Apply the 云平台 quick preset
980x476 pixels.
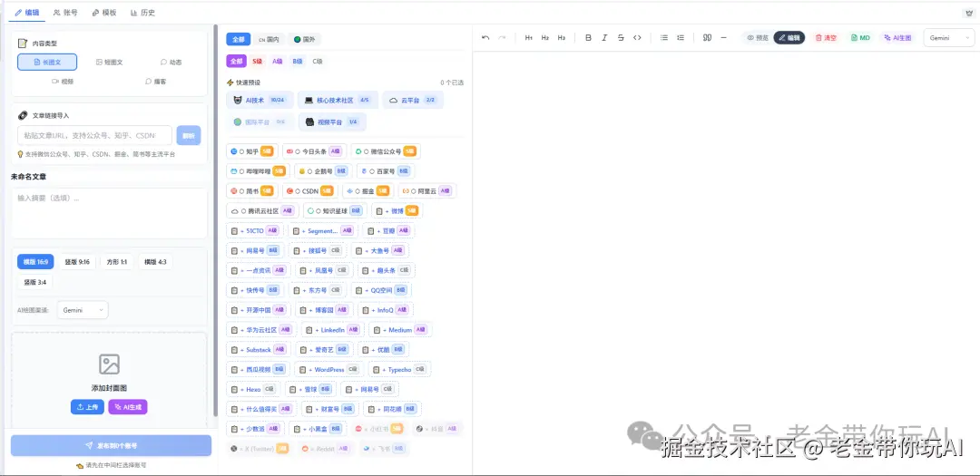point(413,100)
